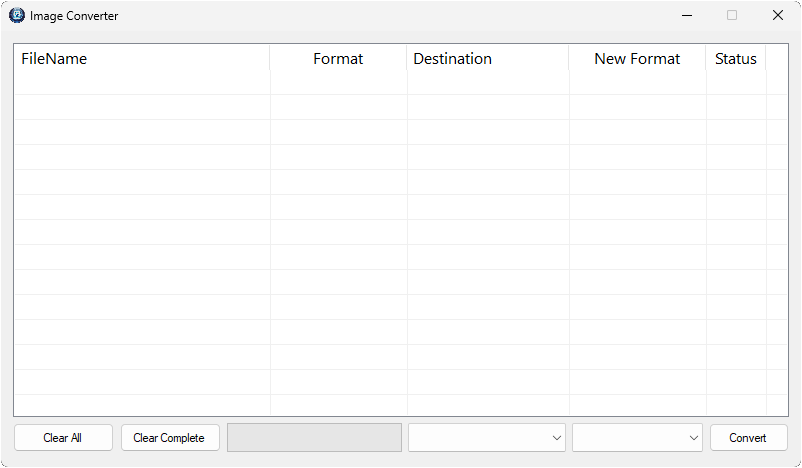
Task: Select the Format column header
Action: (338, 58)
